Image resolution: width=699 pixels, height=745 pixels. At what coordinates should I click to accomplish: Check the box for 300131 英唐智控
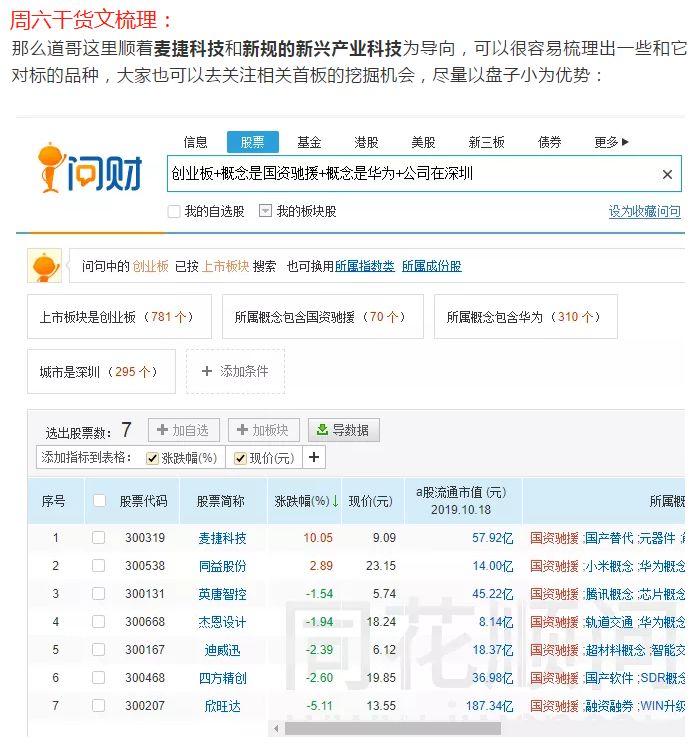pyautogui.click(x=98, y=593)
